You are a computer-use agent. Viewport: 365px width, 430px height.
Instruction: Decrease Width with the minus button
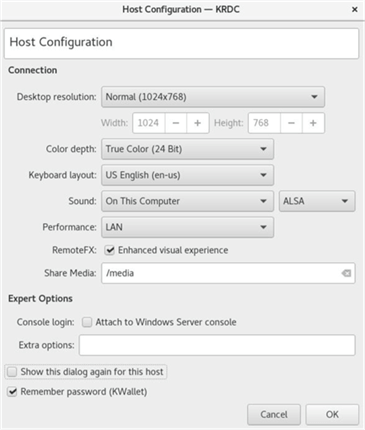point(176,123)
